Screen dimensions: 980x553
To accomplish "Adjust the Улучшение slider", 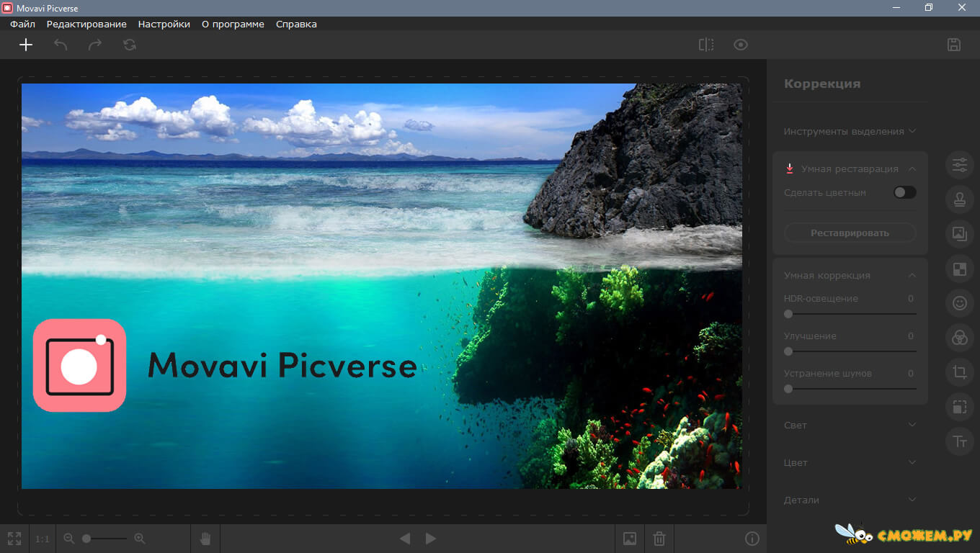I will point(850,351).
